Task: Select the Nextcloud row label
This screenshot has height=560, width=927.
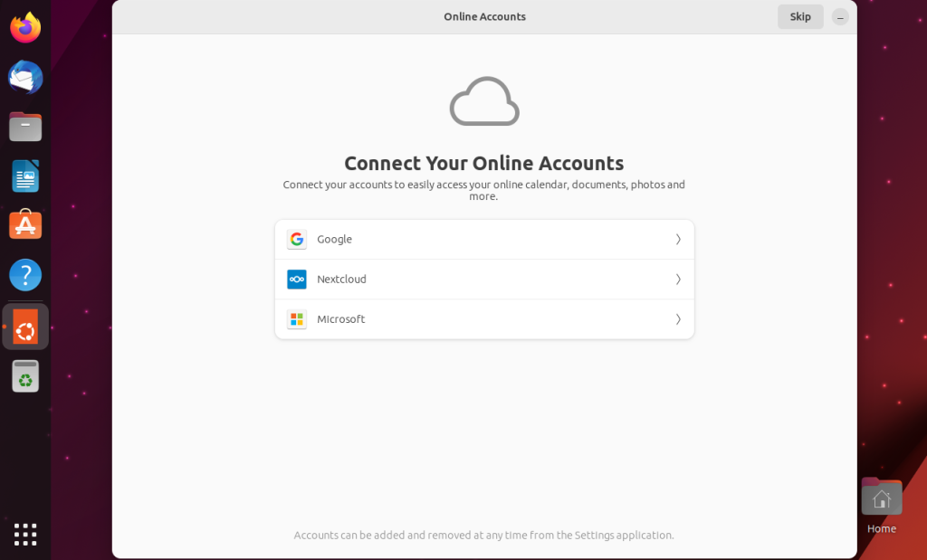Action: tap(341, 280)
